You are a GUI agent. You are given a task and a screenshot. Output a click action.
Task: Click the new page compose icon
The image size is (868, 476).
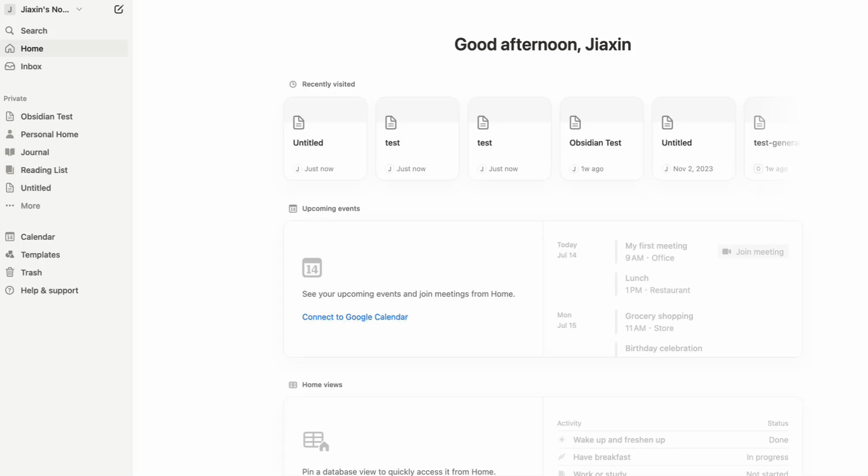[119, 9]
